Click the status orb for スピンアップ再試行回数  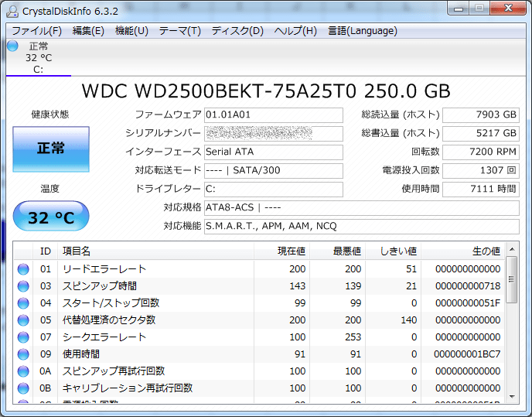coord(23,371)
